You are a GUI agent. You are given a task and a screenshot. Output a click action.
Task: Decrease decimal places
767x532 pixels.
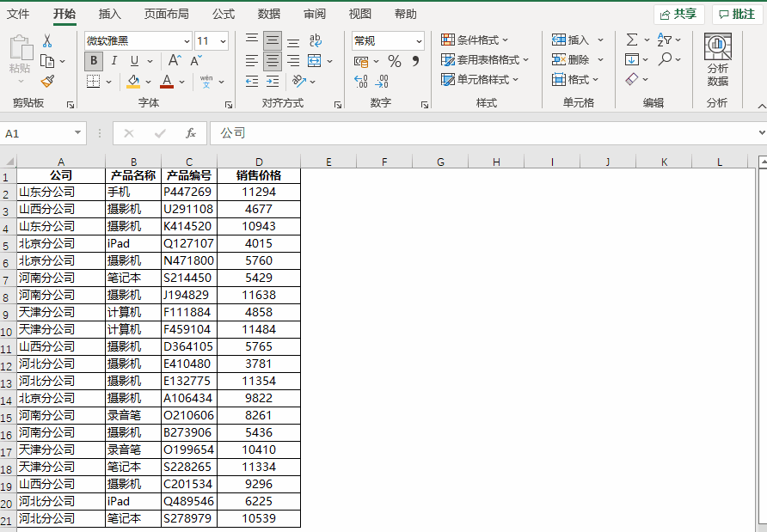click(382, 81)
